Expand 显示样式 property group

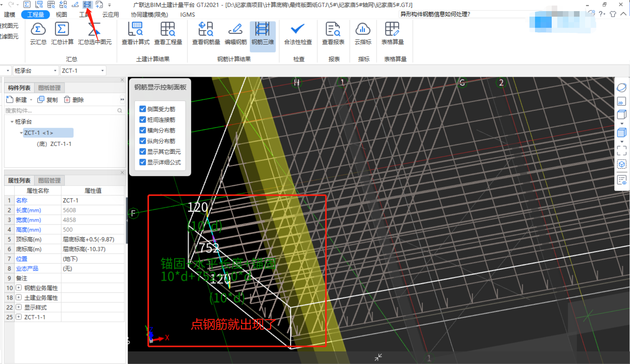[19, 307]
